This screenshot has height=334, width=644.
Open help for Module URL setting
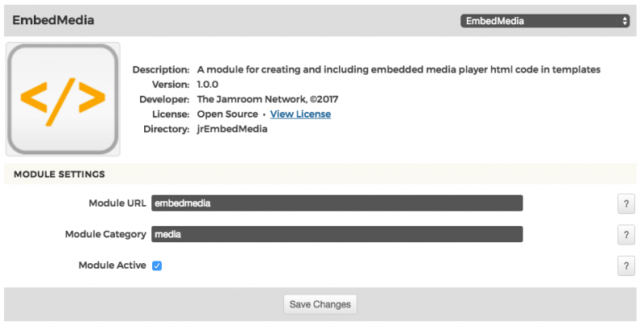click(625, 204)
